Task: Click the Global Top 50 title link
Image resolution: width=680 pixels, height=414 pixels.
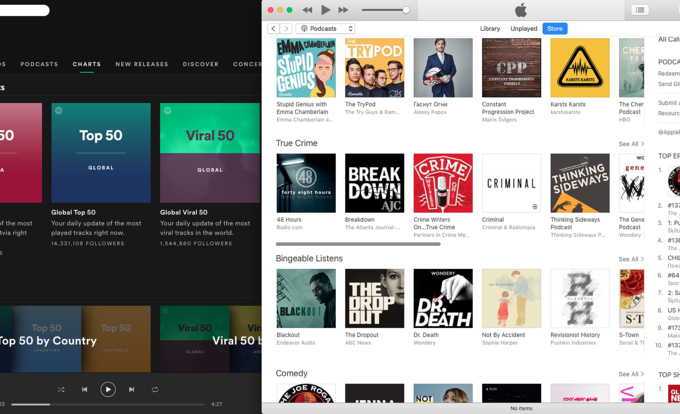Action: (73, 212)
